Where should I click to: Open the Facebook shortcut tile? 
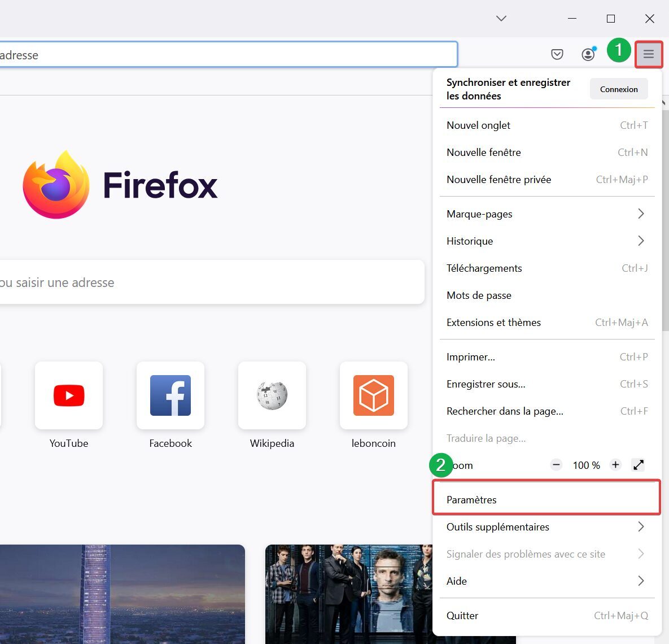pyautogui.click(x=170, y=395)
